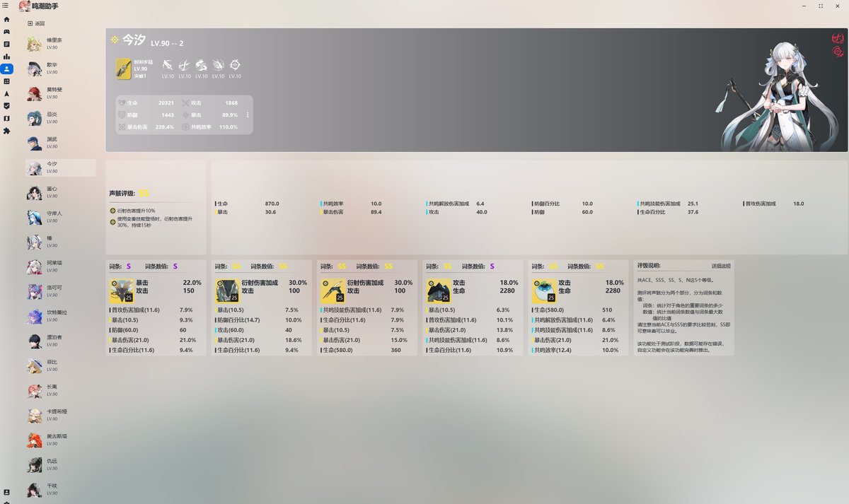Click the 普攻伤害加成 18.0 summary entry
Screen dimensions: 849x504
point(774,204)
